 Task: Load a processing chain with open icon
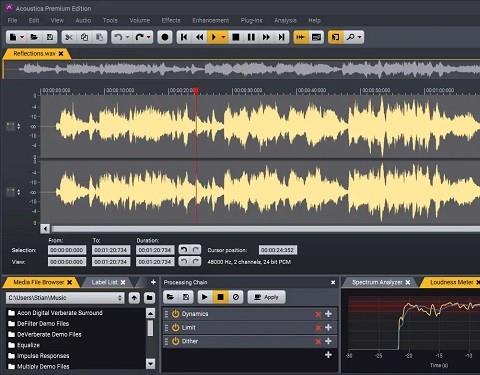pos(170,297)
